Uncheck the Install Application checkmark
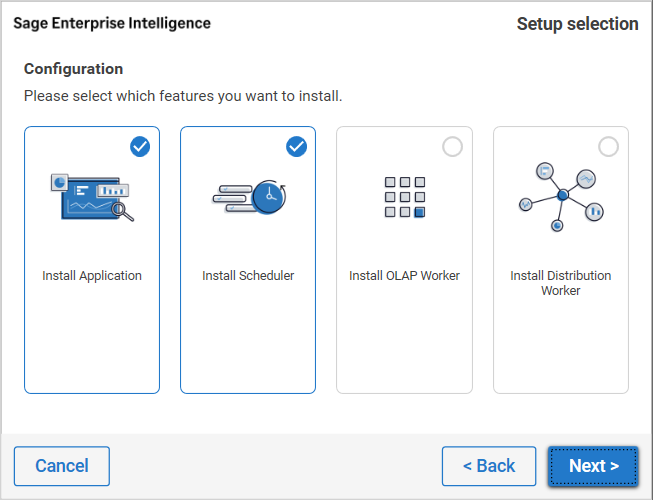Screen dimensions: 653x500 tap(140, 147)
